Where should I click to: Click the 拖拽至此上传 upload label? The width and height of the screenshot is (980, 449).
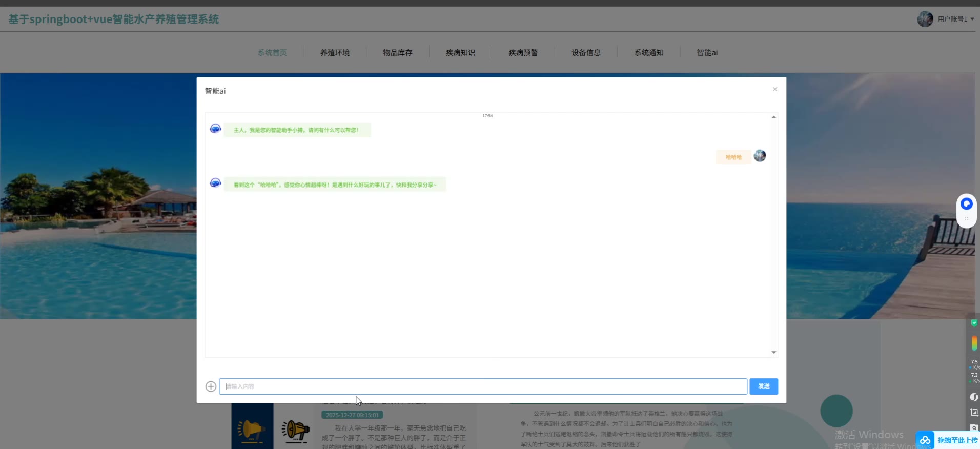coord(957,440)
